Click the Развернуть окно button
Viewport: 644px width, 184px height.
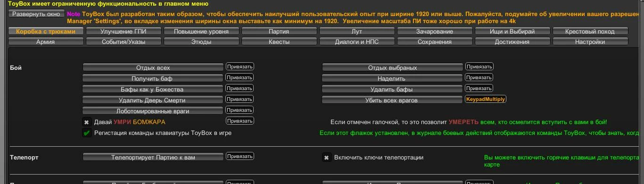[36, 14]
